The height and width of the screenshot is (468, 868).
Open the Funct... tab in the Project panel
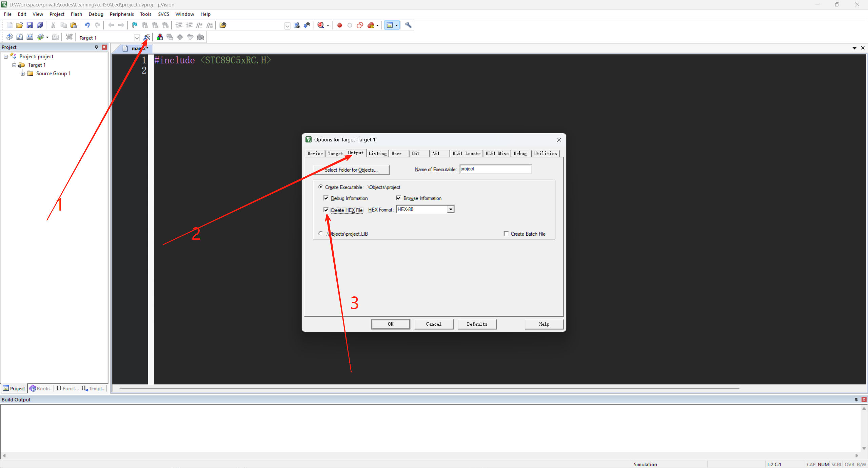[x=67, y=389]
